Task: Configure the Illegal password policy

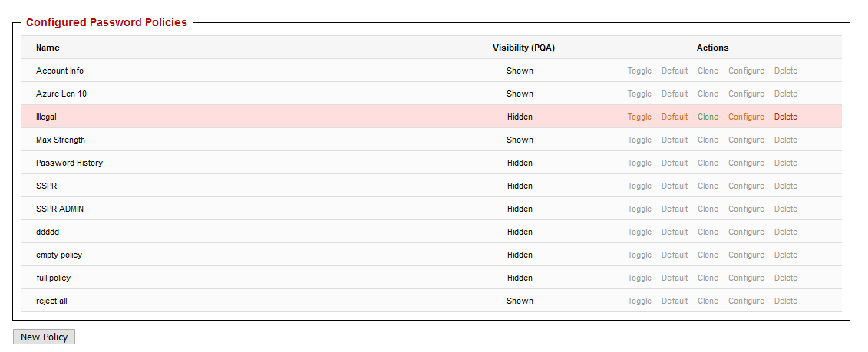Action: point(746,117)
